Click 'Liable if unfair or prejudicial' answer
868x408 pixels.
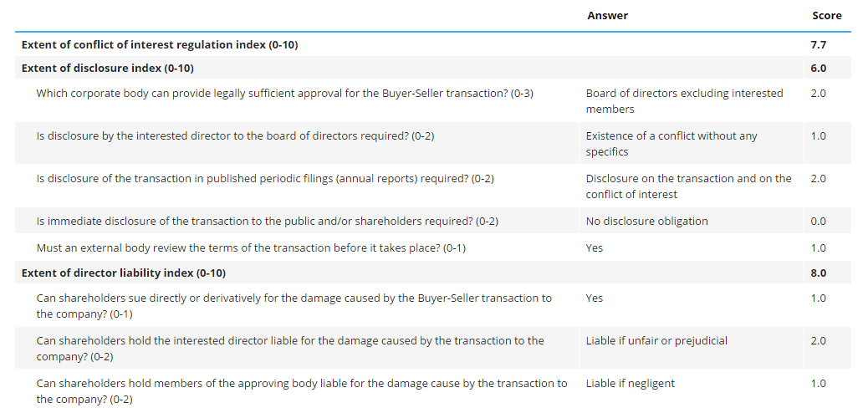click(656, 340)
